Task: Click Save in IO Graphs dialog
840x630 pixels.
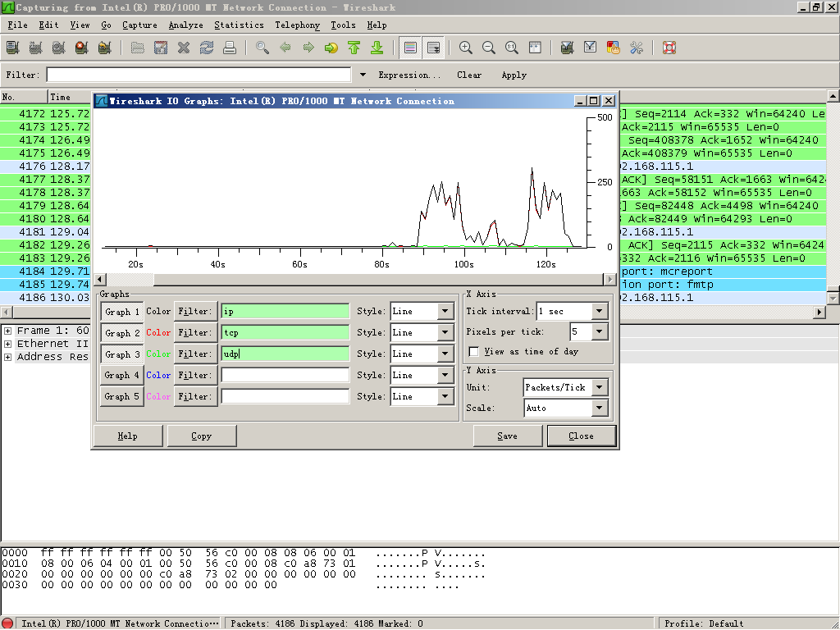Action: point(507,436)
